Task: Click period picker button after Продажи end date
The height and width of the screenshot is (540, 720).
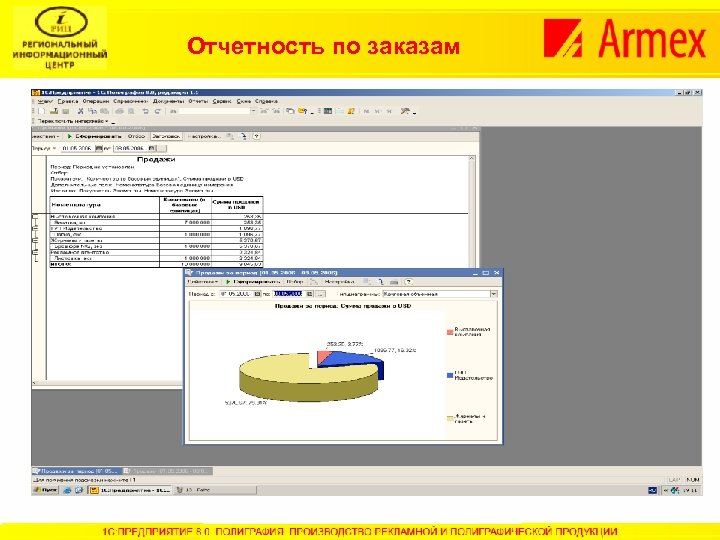Action: (x=162, y=148)
